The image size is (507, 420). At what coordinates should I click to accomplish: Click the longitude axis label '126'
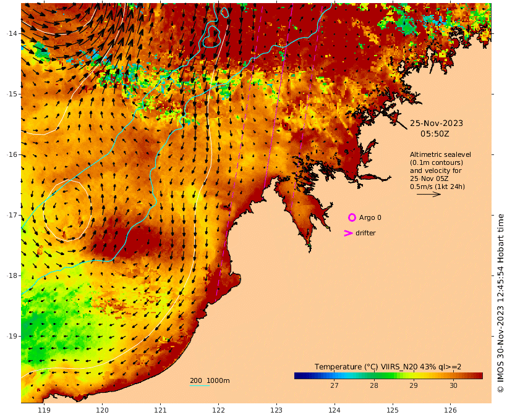tap(450, 410)
